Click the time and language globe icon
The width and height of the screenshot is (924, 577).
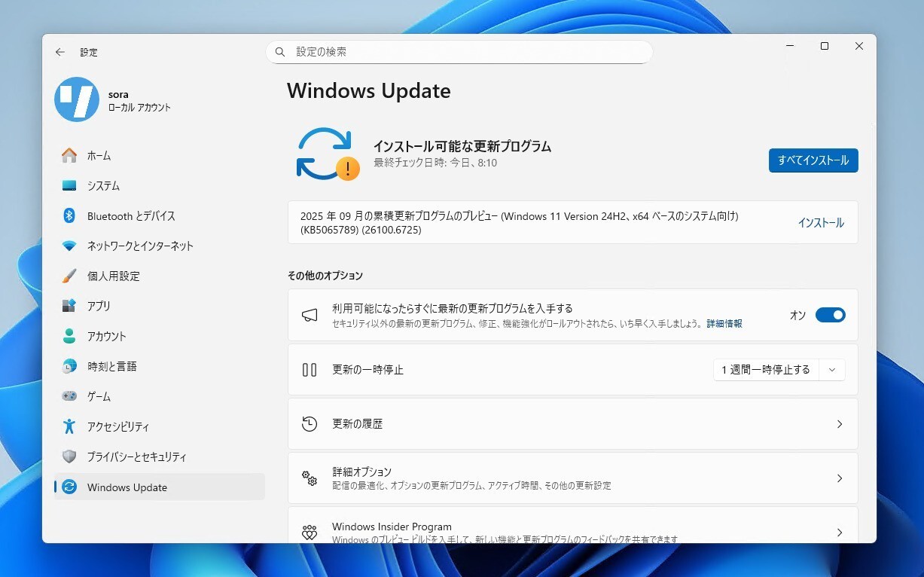[69, 366]
